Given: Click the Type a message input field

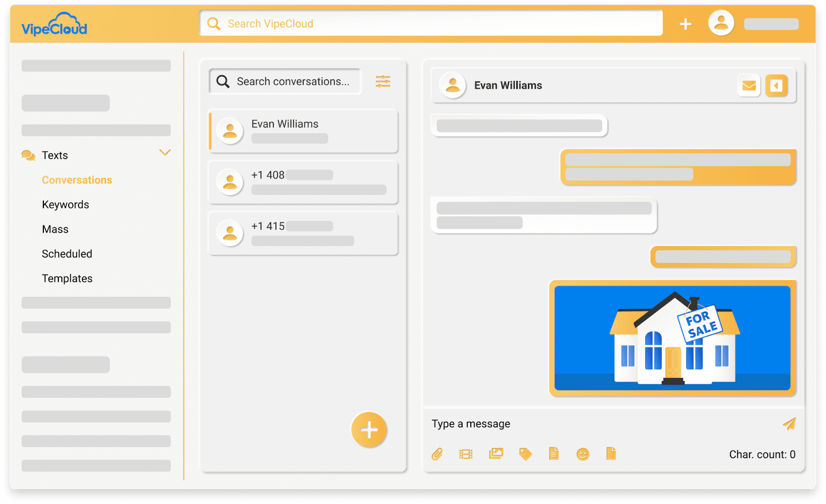Looking at the screenshot, I should [568, 424].
